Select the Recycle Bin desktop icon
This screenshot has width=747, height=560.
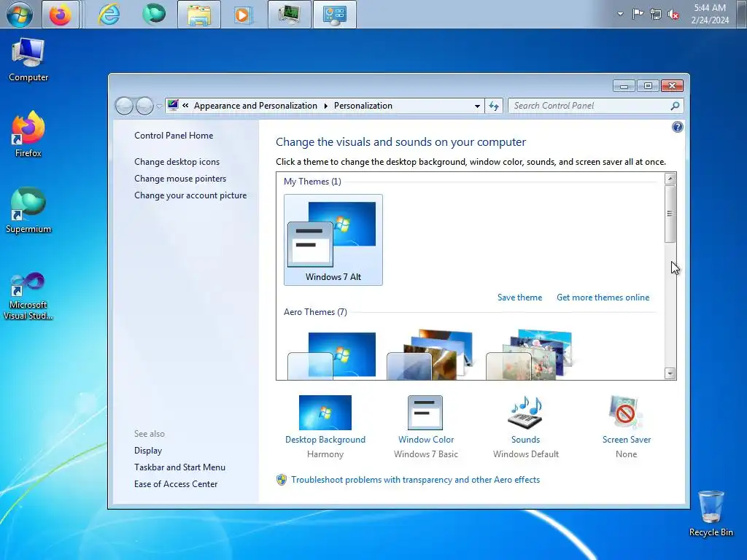711,514
